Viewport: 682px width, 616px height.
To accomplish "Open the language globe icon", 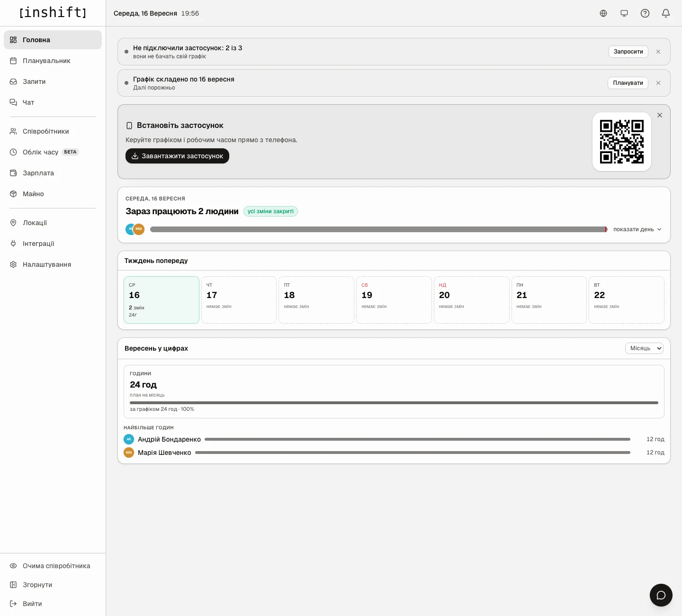I will [603, 13].
